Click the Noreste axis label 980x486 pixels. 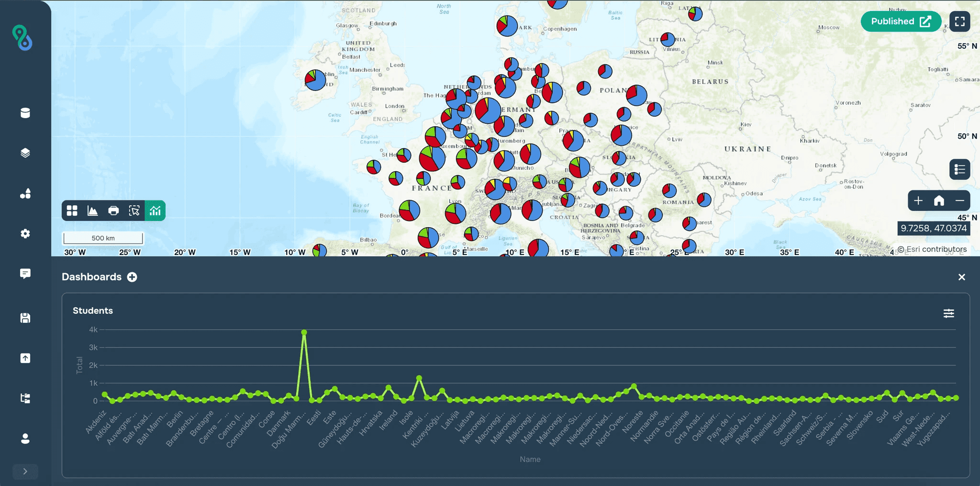[632, 421]
